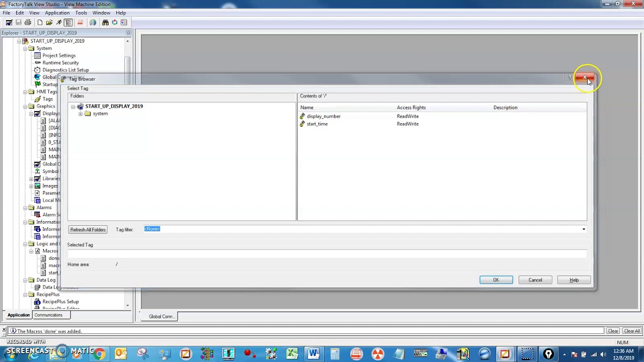Click the Selected Tag text field
Image resolution: width=644 pixels, height=362 pixels.
pyautogui.click(x=327, y=254)
